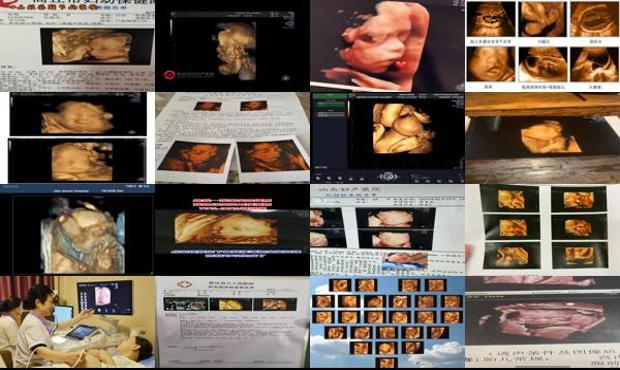Click the small red heart beside fetus mouth

(401, 64)
